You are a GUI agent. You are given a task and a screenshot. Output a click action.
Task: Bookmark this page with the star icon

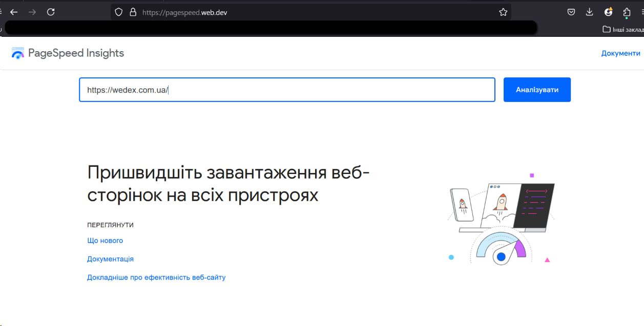click(x=503, y=12)
